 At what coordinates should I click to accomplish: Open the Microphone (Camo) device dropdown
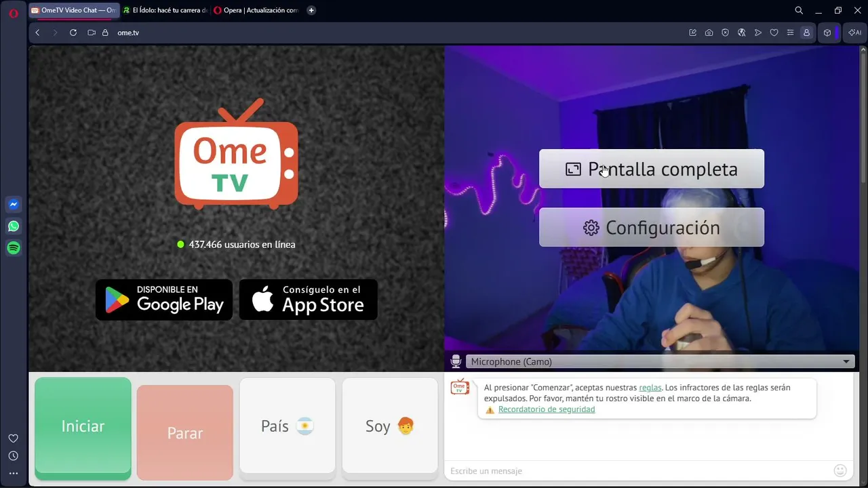point(660,361)
